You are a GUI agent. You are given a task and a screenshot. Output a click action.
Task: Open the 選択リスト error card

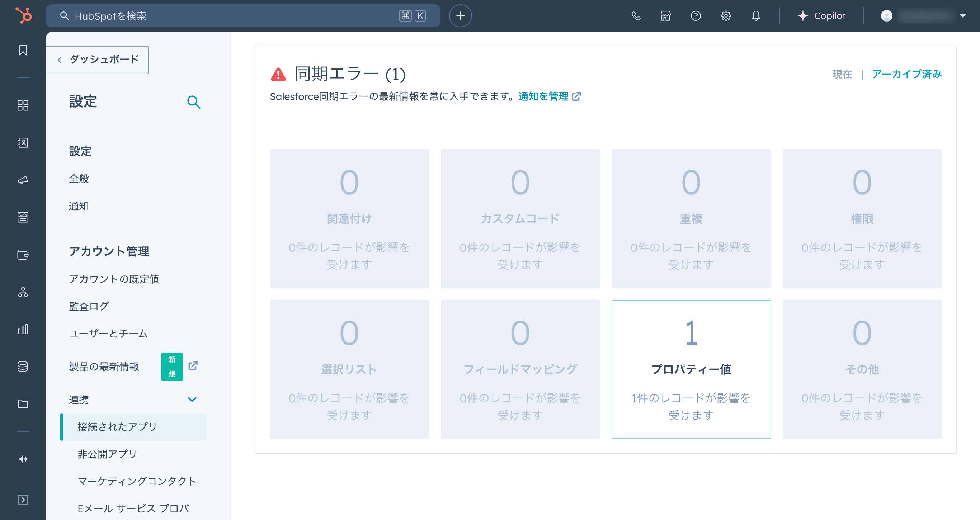[349, 369]
